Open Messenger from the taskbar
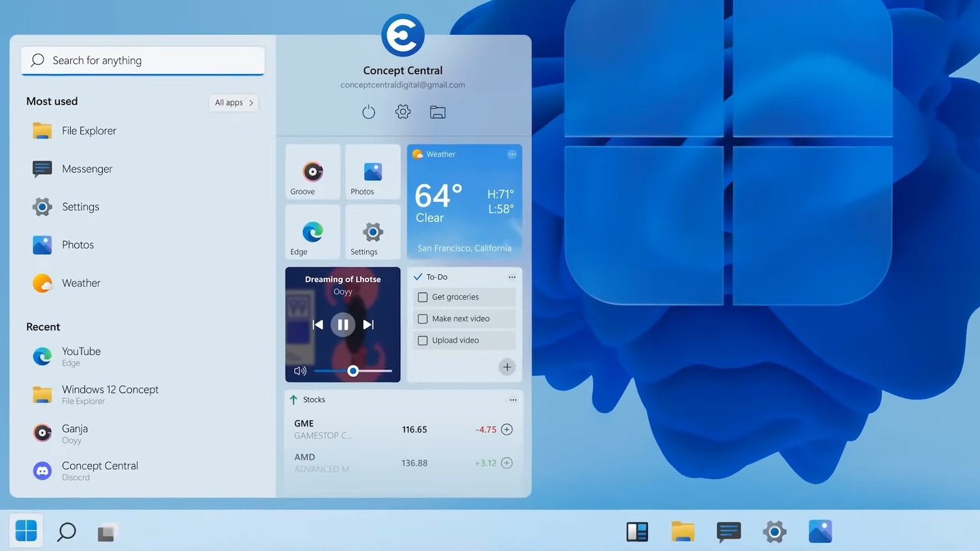Image resolution: width=980 pixels, height=551 pixels. coord(728,532)
